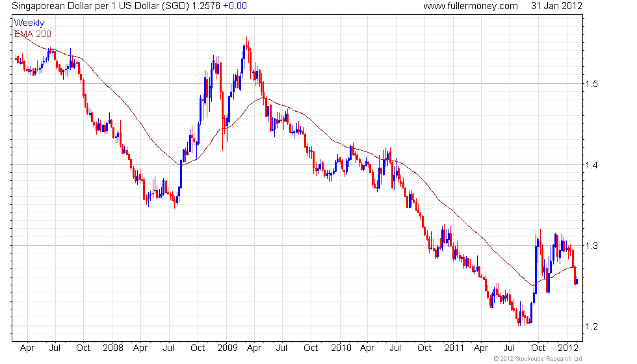The height and width of the screenshot is (364, 637).
Task: Click the '2009' x-axis label
Action: click(227, 348)
